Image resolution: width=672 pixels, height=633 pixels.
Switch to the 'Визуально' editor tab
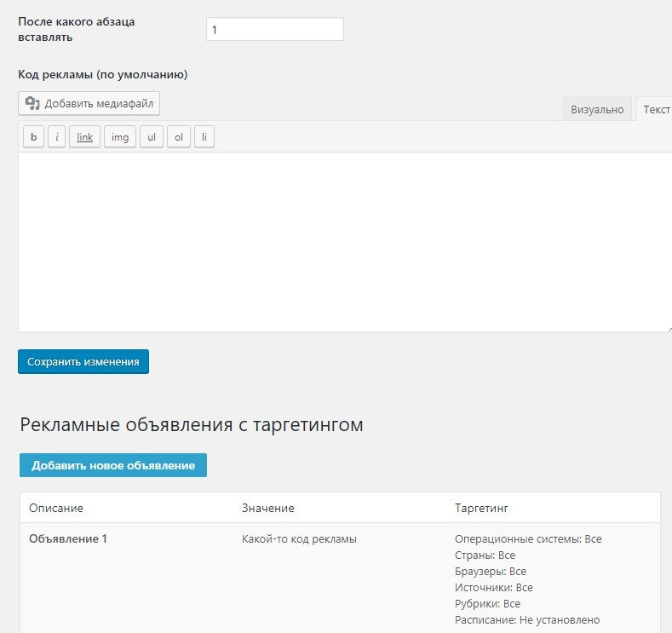click(x=597, y=109)
